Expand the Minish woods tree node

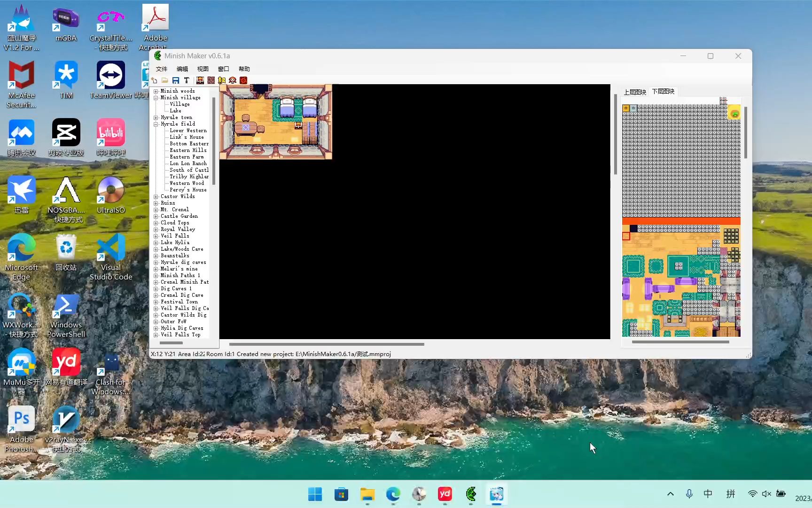coord(156,91)
